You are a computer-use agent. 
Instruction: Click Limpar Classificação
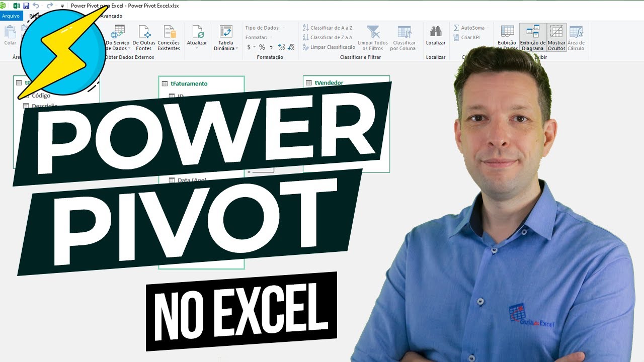pyautogui.click(x=329, y=47)
